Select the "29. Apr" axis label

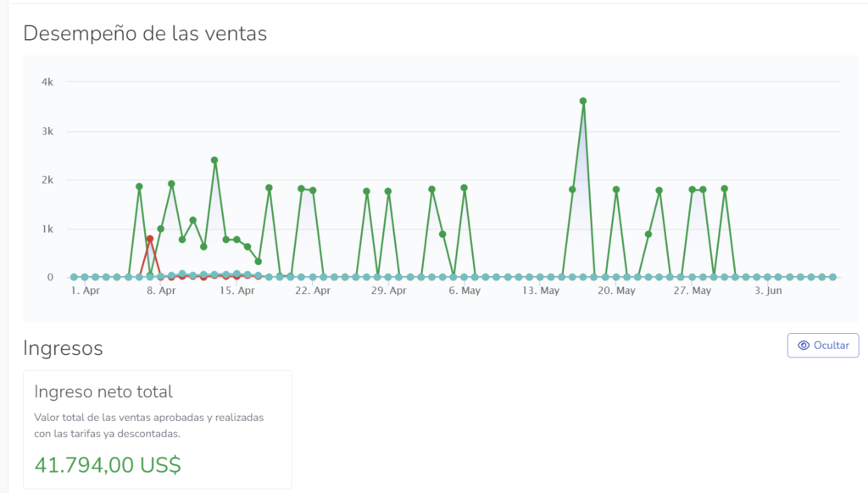pyautogui.click(x=388, y=291)
